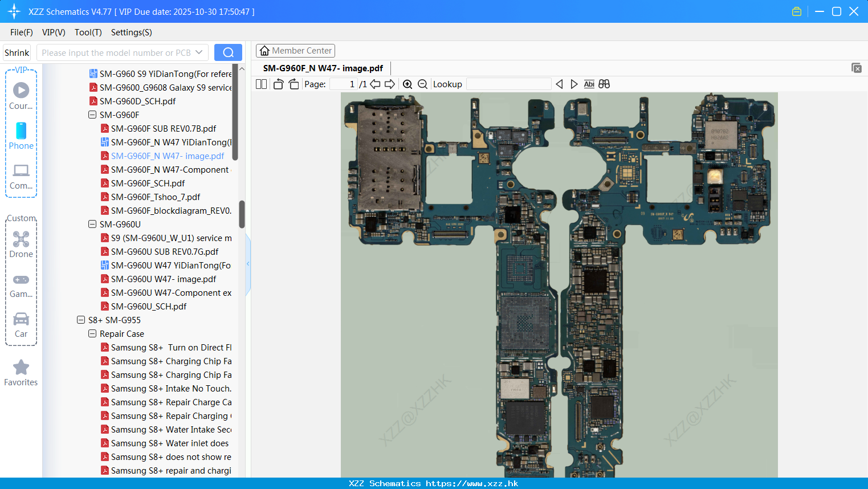This screenshot has width=868, height=489.
Task: Click the Page number field
Action: tap(344, 84)
